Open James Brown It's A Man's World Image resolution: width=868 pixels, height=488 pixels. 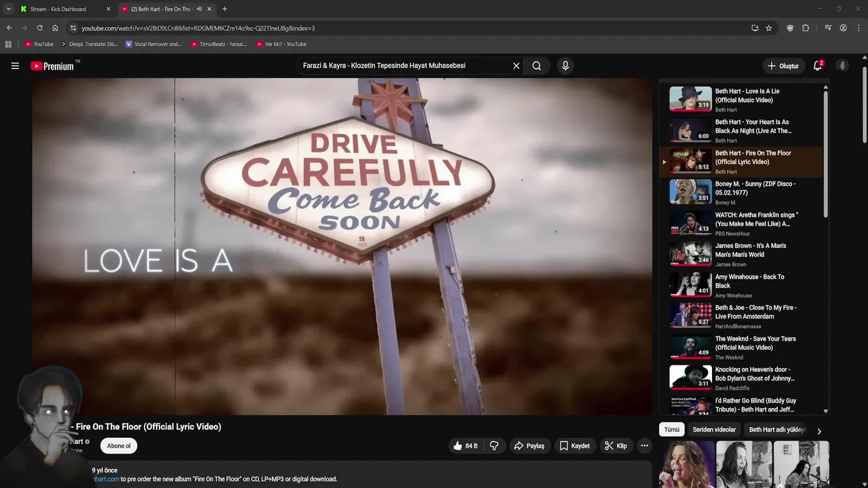[x=741, y=254]
